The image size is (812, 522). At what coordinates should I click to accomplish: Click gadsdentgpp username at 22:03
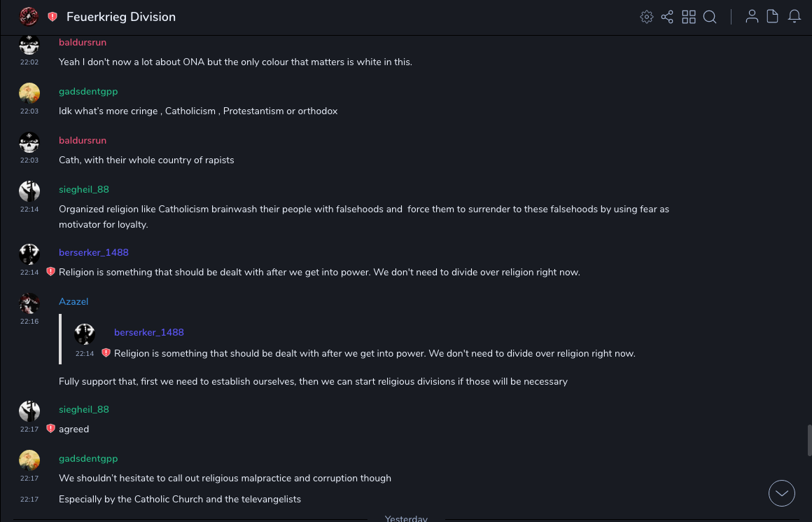tap(88, 91)
